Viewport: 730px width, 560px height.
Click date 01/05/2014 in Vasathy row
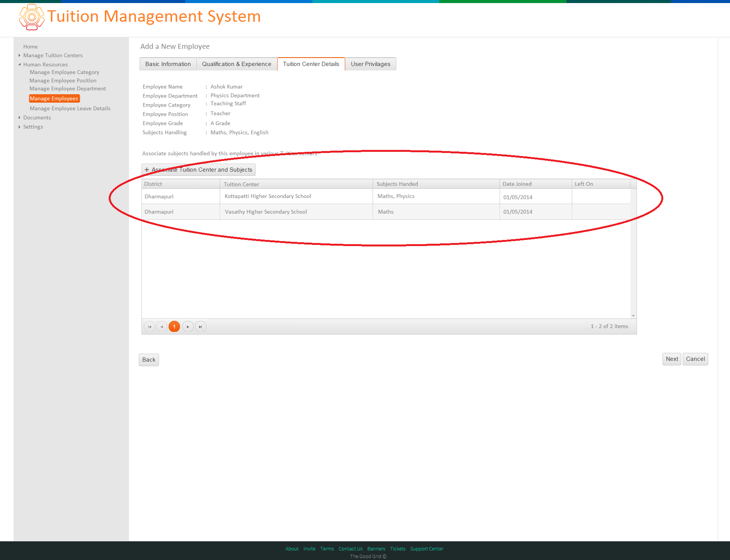(x=536, y=212)
